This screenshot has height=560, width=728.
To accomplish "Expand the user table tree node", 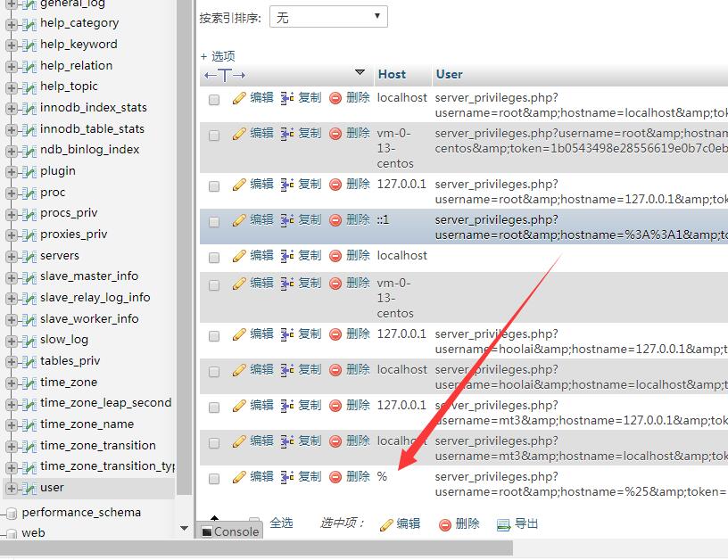I will point(12,488).
